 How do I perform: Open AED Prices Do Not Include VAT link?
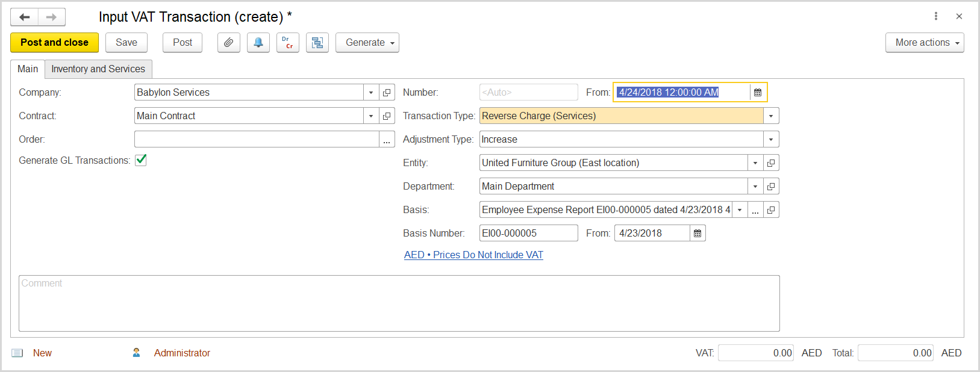[x=473, y=255]
